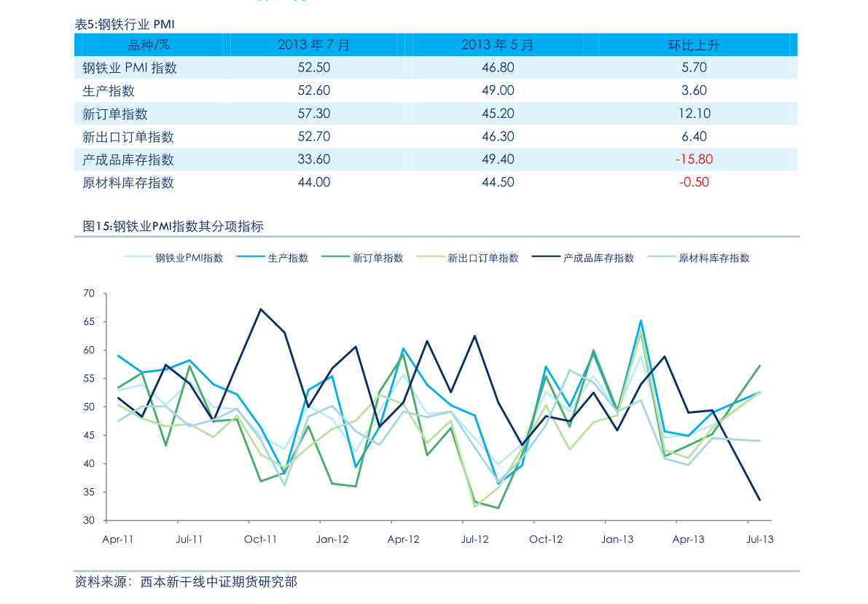This screenshot has width=868, height=604.
Task: Select the 57.30 new orders cell
Action: point(313,114)
